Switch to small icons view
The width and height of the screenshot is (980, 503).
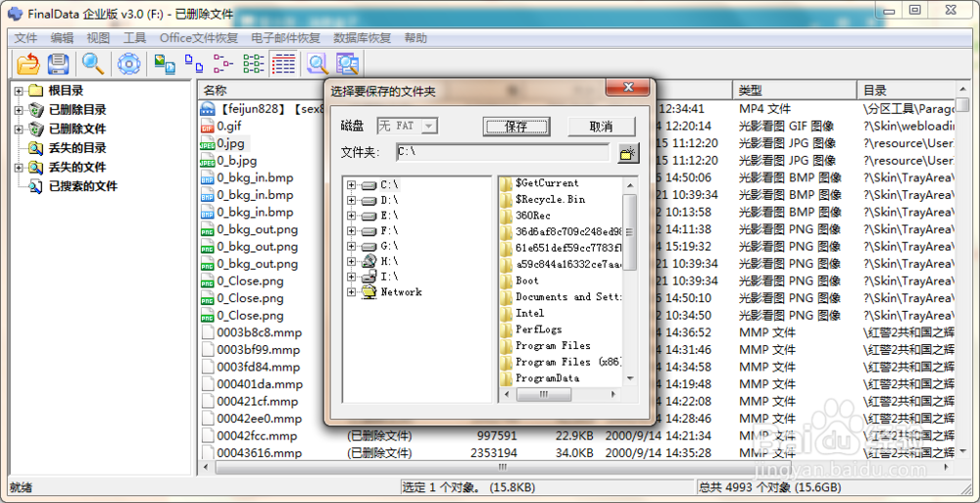coord(194,64)
